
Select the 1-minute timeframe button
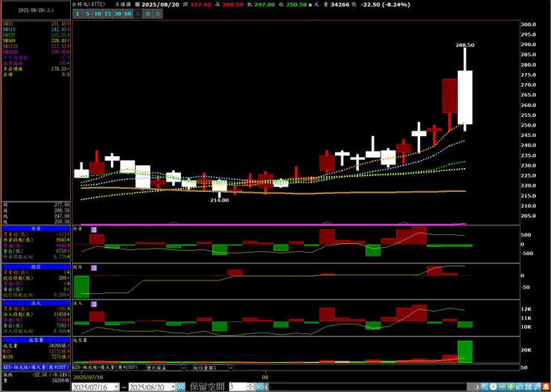[77, 14]
